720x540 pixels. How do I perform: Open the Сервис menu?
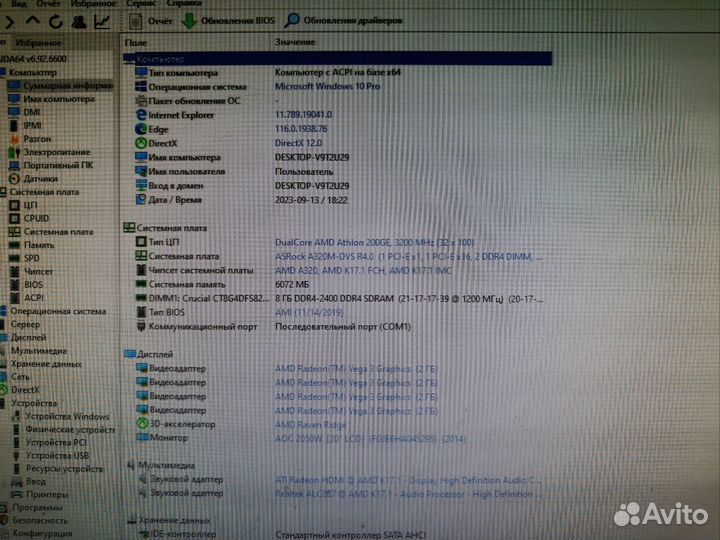click(x=141, y=4)
